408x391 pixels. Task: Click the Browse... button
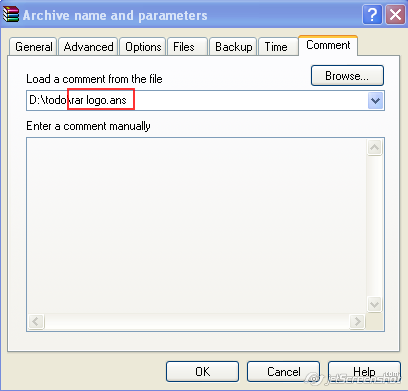(347, 76)
